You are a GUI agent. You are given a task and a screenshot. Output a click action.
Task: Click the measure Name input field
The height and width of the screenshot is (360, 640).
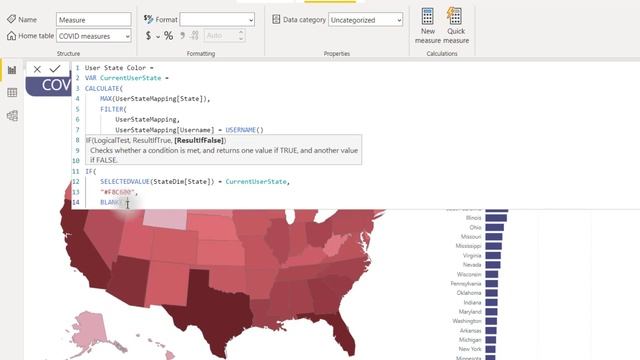(x=94, y=20)
